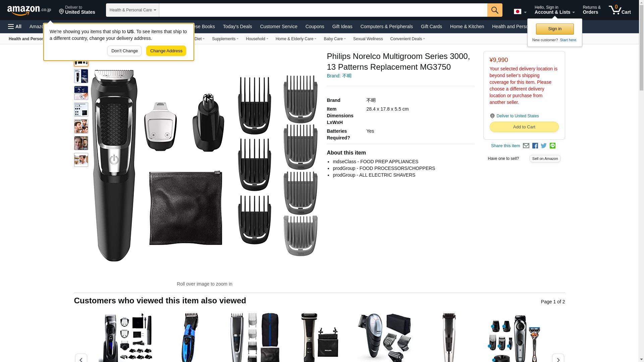Viewport: 644px width, 362px height.
Task: Click the magnifying glass search button
Action: click(x=495, y=10)
